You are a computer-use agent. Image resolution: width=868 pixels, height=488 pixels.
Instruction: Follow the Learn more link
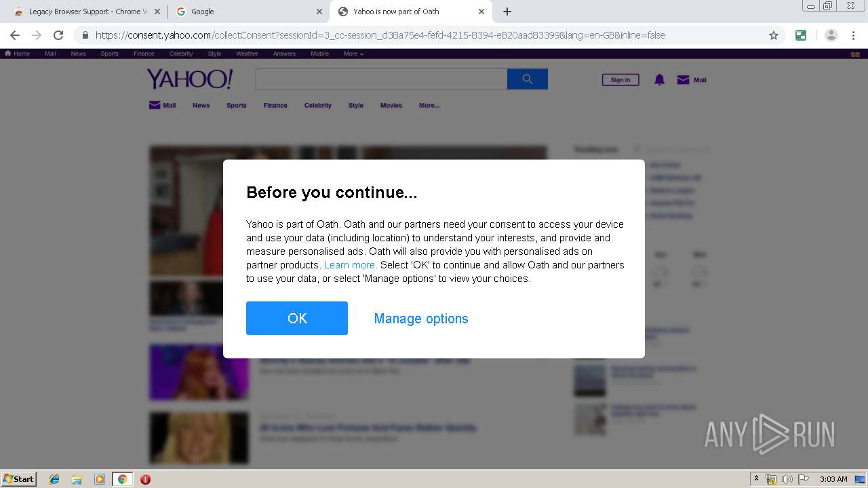point(351,265)
